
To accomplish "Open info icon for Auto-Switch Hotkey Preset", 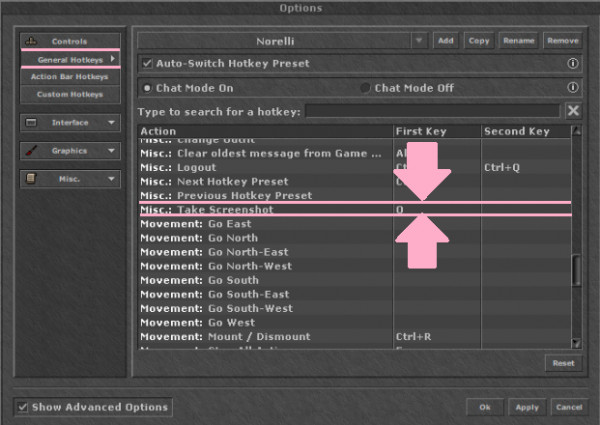I will pos(572,63).
